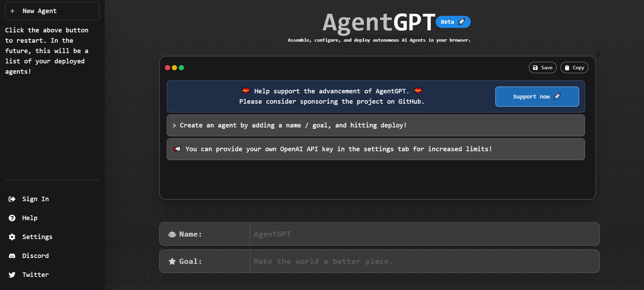Click 'Create an agent by adding a name' message

coord(376,125)
